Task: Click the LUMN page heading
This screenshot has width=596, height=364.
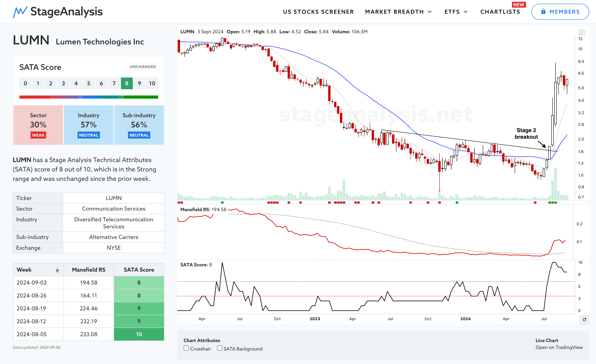Action: [31, 40]
